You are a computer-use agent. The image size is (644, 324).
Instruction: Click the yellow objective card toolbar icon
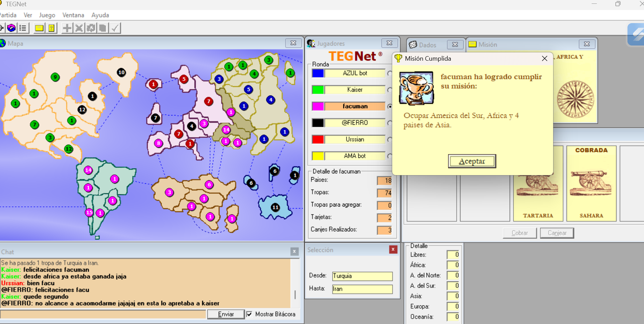point(51,28)
